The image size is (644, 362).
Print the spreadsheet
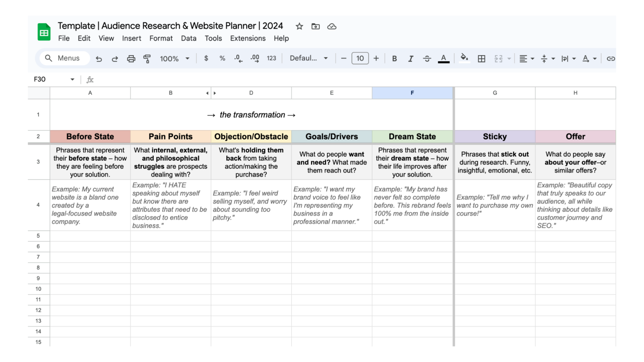tap(131, 58)
